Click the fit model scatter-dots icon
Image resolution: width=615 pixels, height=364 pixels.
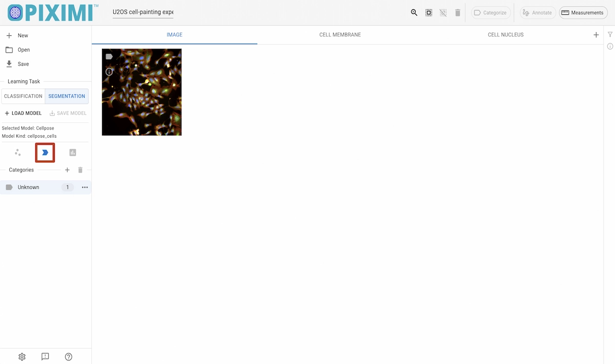click(x=18, y=153)
